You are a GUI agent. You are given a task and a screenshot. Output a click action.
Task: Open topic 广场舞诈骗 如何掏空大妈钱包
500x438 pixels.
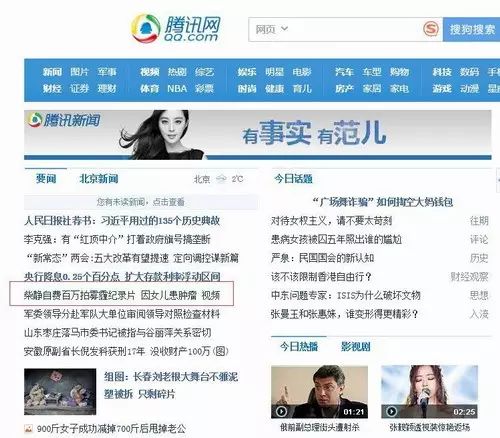click(382, 202)
